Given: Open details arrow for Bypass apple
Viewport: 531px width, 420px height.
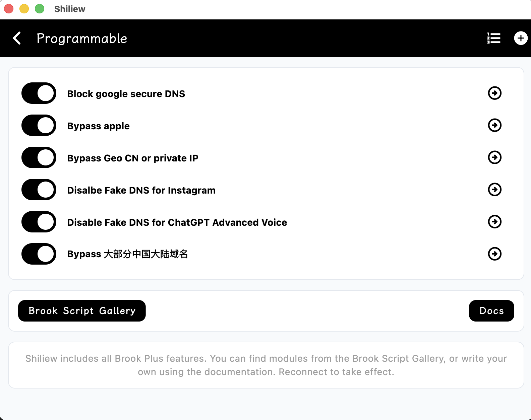Looking at the screenshot, I should pos(494,125).
